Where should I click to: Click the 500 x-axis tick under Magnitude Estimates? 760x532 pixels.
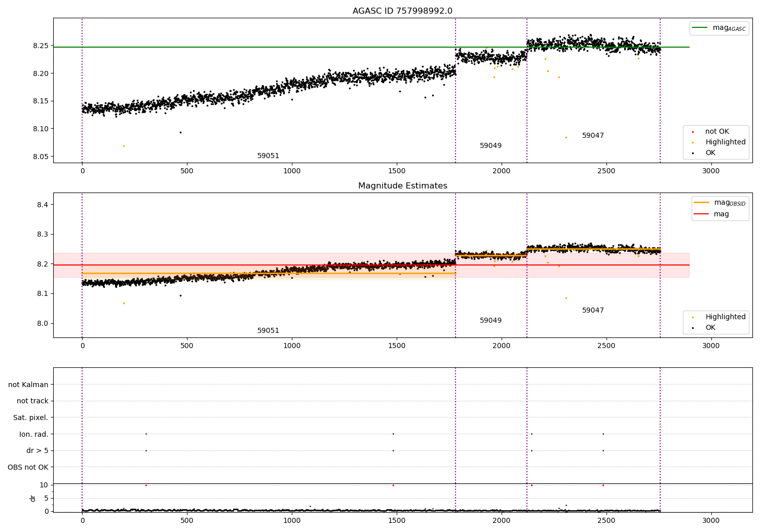click(x=187, y=346)
